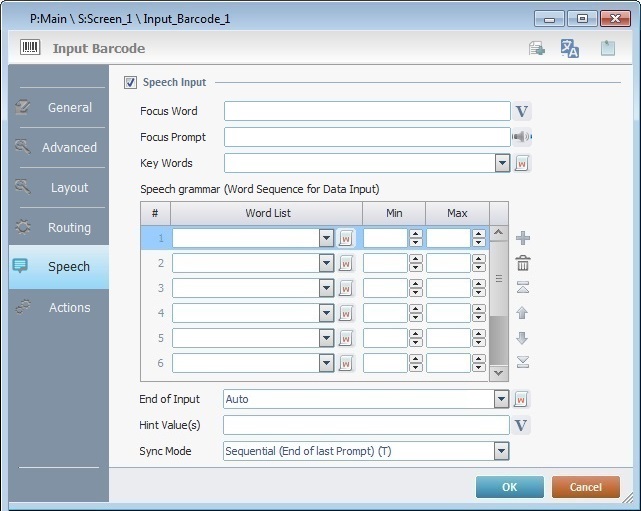The width and height of the screenshot is (641, 511).
Task: Expand Word List dropdown in row 5
Action: pos(326,338)
